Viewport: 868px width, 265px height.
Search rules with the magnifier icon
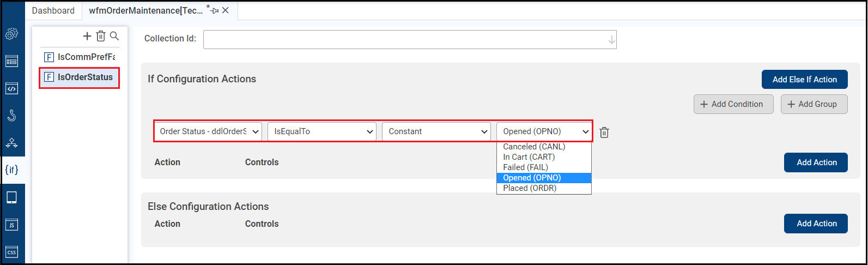coord(114,36)
